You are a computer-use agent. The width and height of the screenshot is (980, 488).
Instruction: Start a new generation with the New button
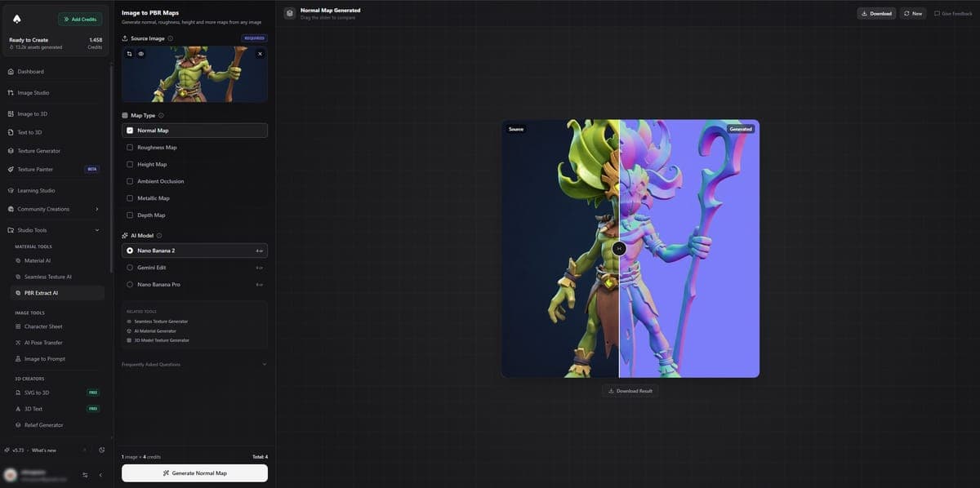tap(913, 13)
